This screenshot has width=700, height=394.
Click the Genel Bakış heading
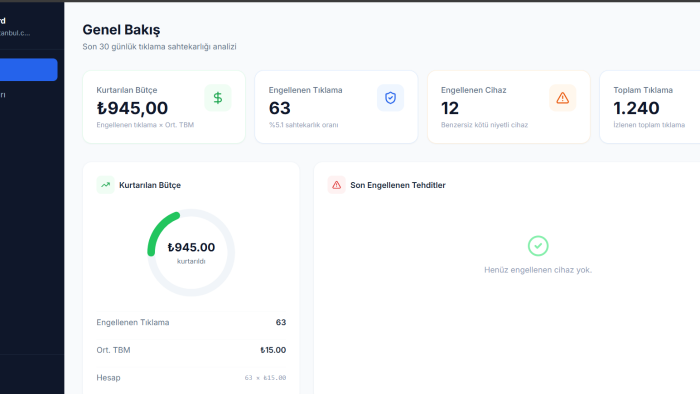pyautogui.click(x=121, y=29)
